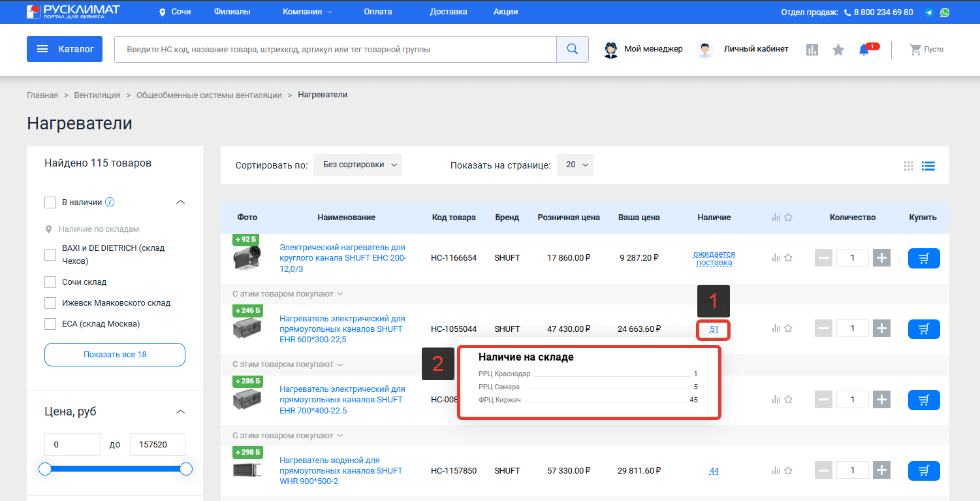Click maximum price field 157520
This screenshot has width=980, height=501.
157,444
